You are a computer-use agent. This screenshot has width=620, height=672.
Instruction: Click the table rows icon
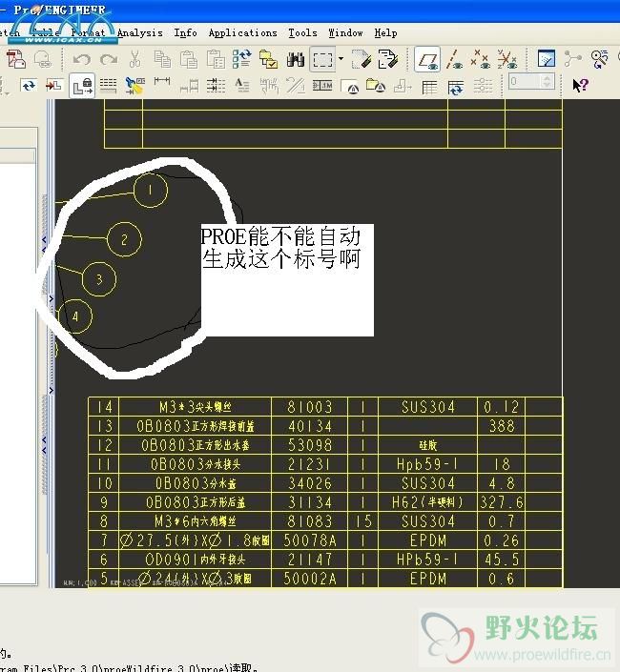[x=108, y=86]
